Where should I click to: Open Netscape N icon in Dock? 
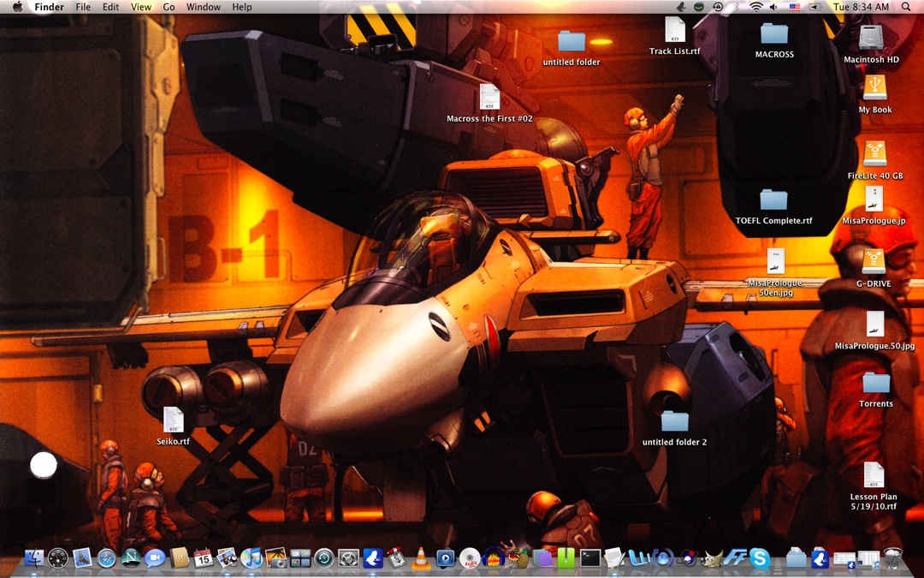[131, 557]
